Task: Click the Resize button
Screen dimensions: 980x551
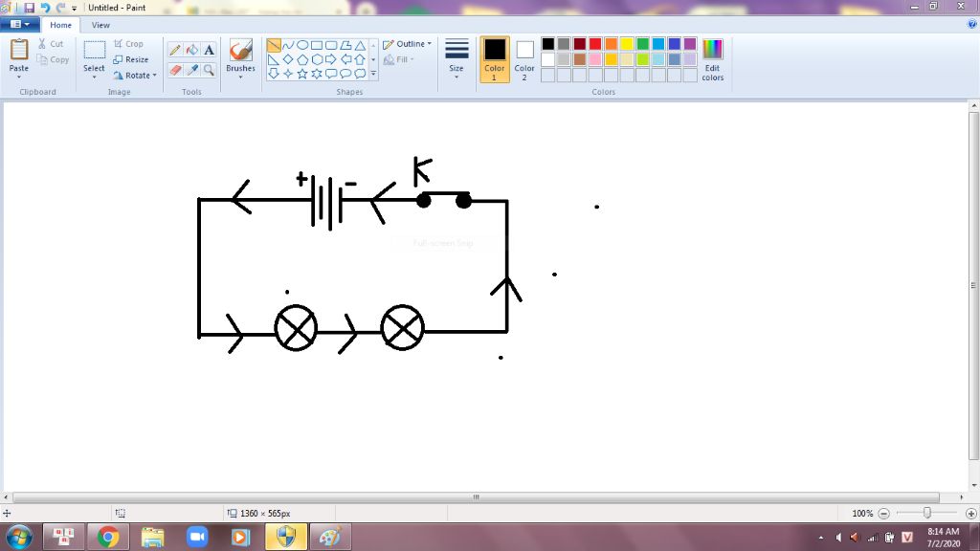Action: (x=130, y=59)
